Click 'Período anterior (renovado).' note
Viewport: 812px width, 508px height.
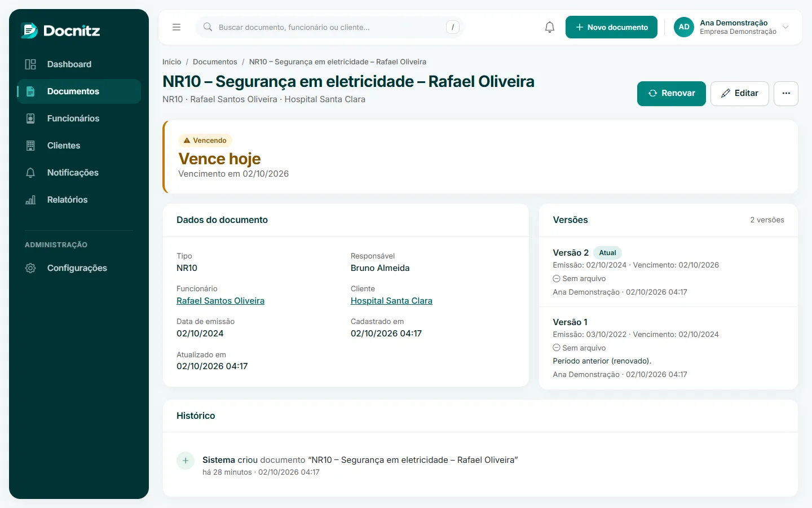(x=602, y=361)
